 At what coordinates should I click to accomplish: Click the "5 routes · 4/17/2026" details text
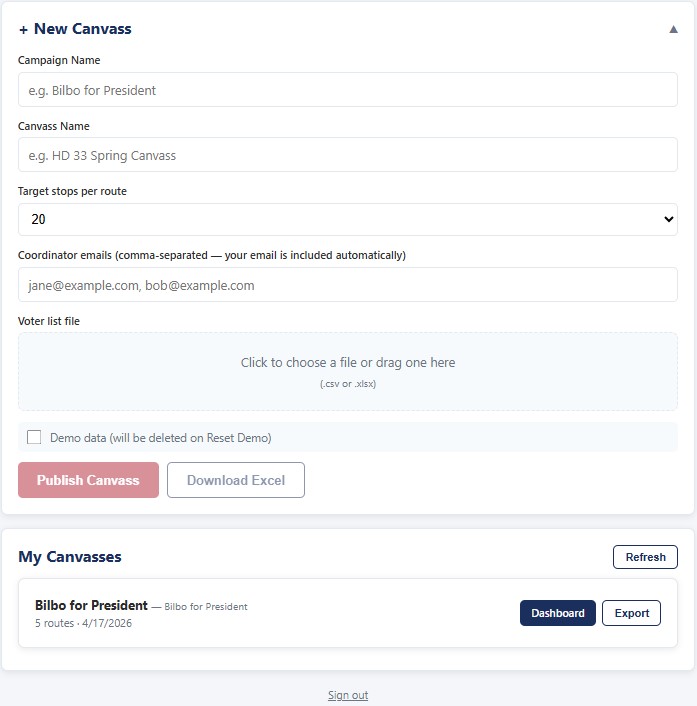coord(83,623)
